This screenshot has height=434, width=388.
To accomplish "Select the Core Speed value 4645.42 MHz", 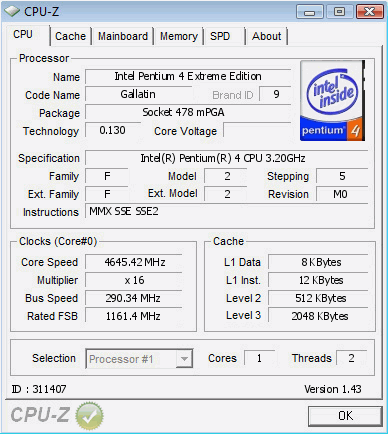I will click(x=134, y=262).
